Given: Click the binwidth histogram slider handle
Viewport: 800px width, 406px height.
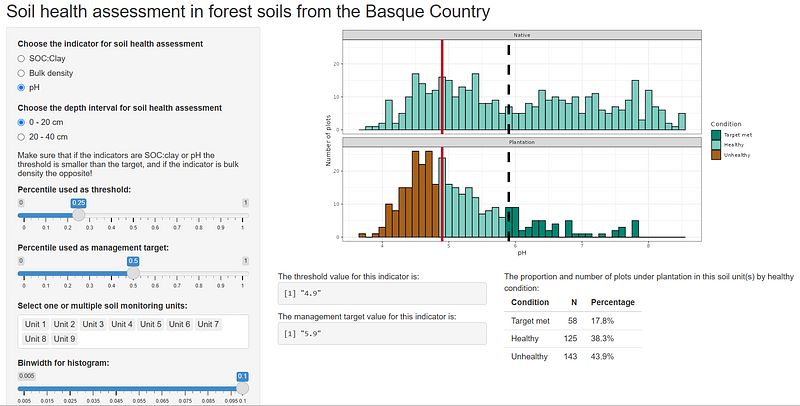Looking at the screenshot, I should pyautogui.click(x=242, y=388).
